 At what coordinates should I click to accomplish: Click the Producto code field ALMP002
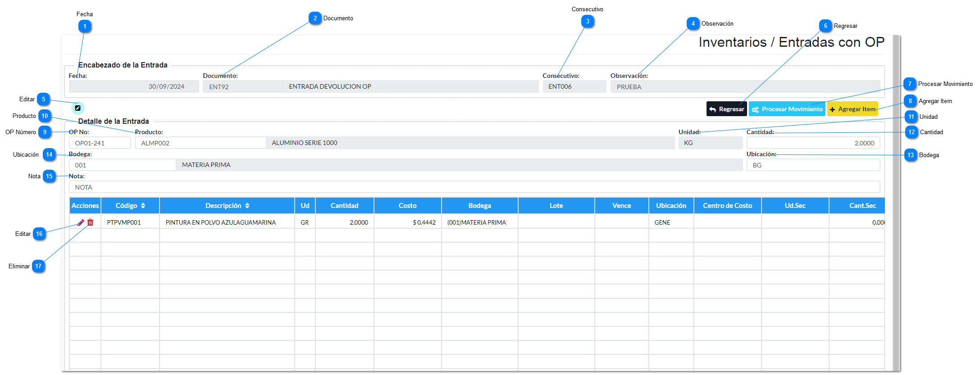point(201,143)
